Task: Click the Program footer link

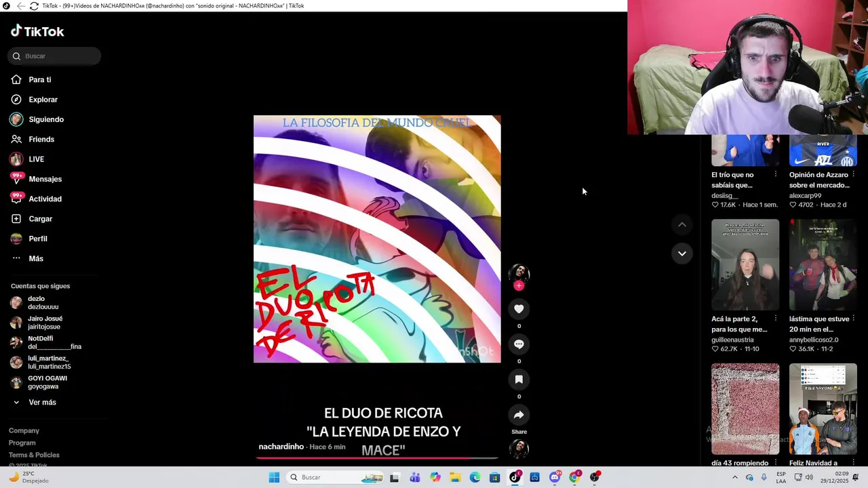Action: pos(22,443)
